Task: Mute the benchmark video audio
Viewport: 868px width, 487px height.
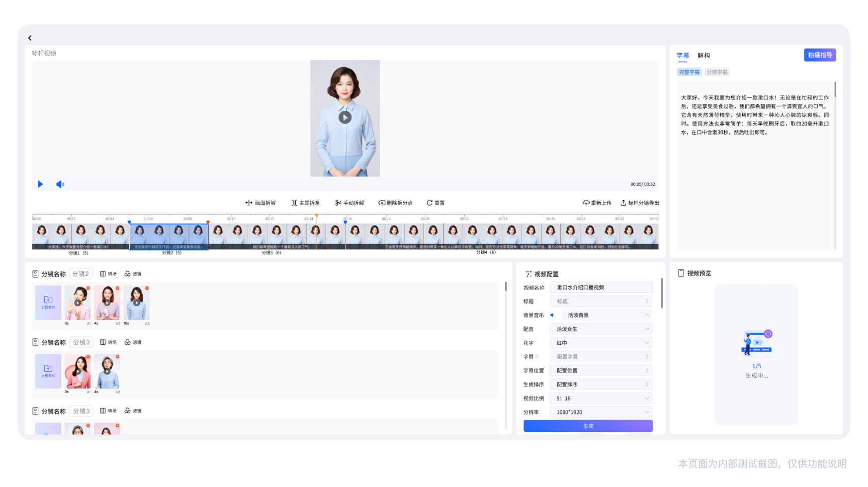Action: (x=60, y=184)
